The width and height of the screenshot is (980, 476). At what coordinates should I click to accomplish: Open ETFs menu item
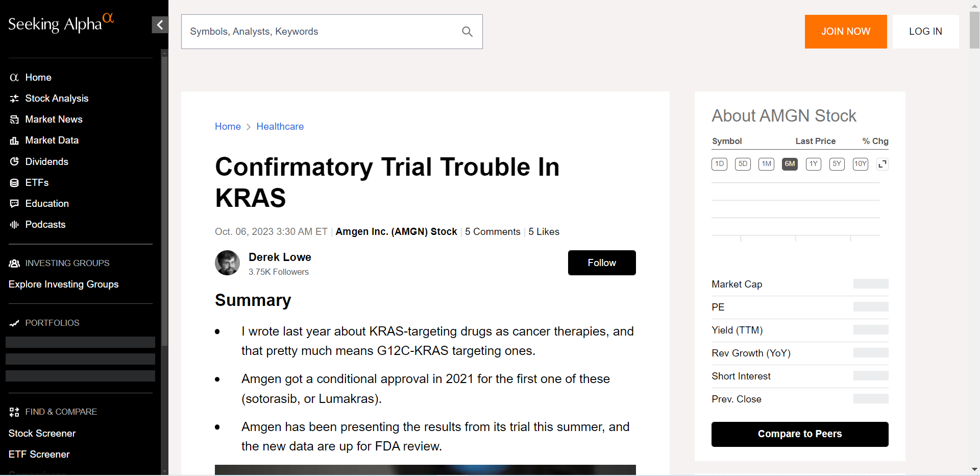[37, 183]
